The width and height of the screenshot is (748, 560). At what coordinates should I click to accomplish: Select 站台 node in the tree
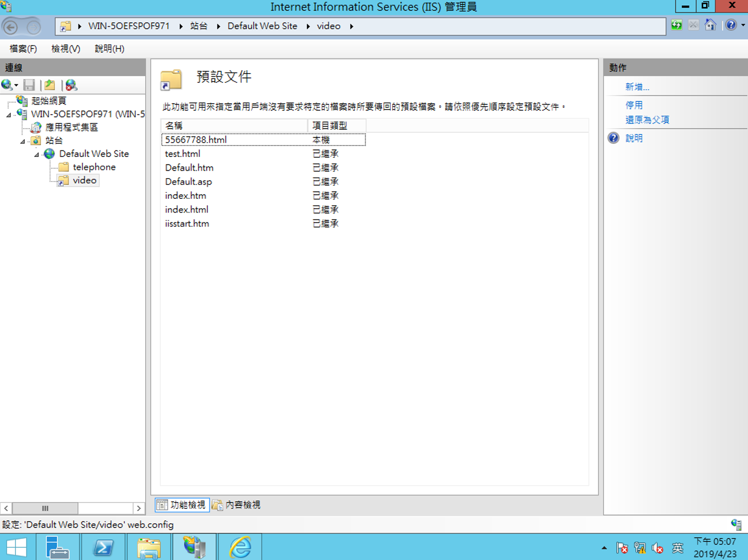[54, 140]
